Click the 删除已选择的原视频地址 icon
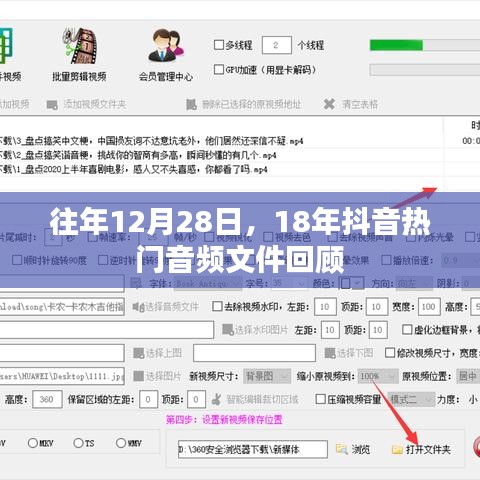The height and width of the screenshot is (480, 480). (x=191, y=105)
